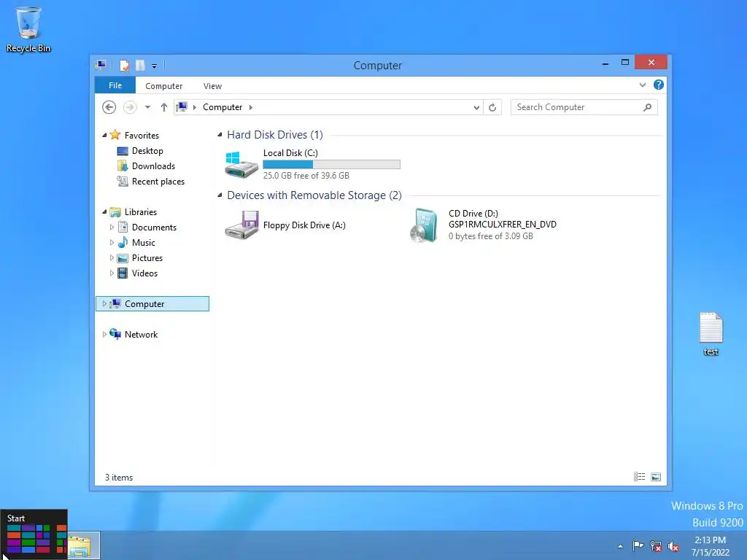Click the search magnifier icon
The image size is (747, 560).
coord(647,107)
